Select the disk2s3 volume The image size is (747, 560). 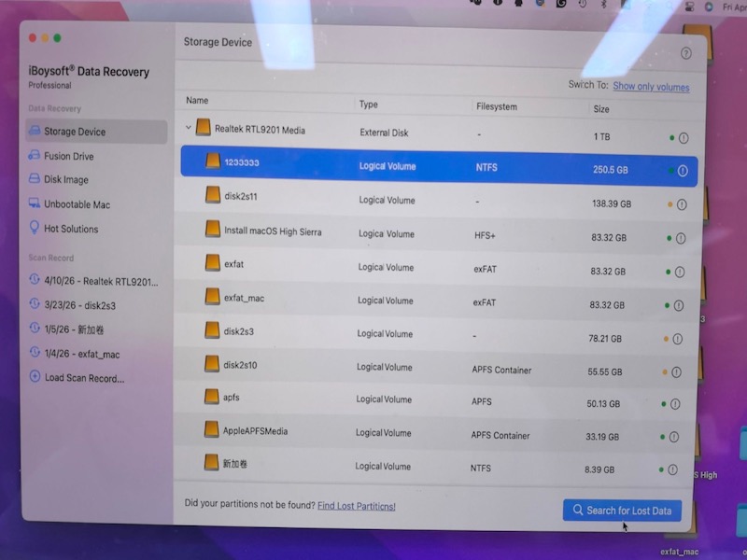pyautogui.click(x=435, y=334)
